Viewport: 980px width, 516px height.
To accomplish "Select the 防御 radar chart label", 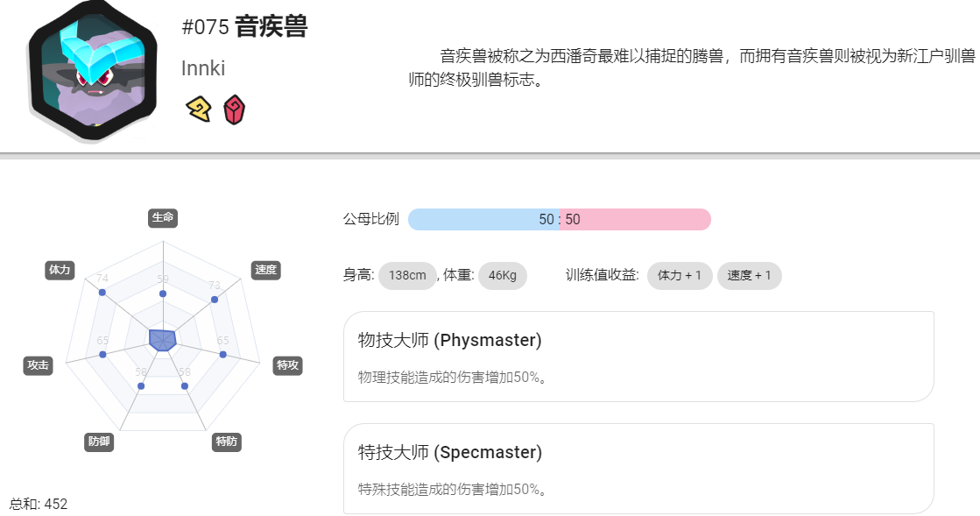I will [x=99, y=442].
